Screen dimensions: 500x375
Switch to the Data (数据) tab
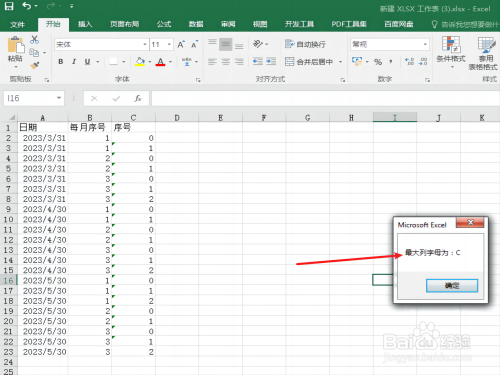(x=196, y=24)
